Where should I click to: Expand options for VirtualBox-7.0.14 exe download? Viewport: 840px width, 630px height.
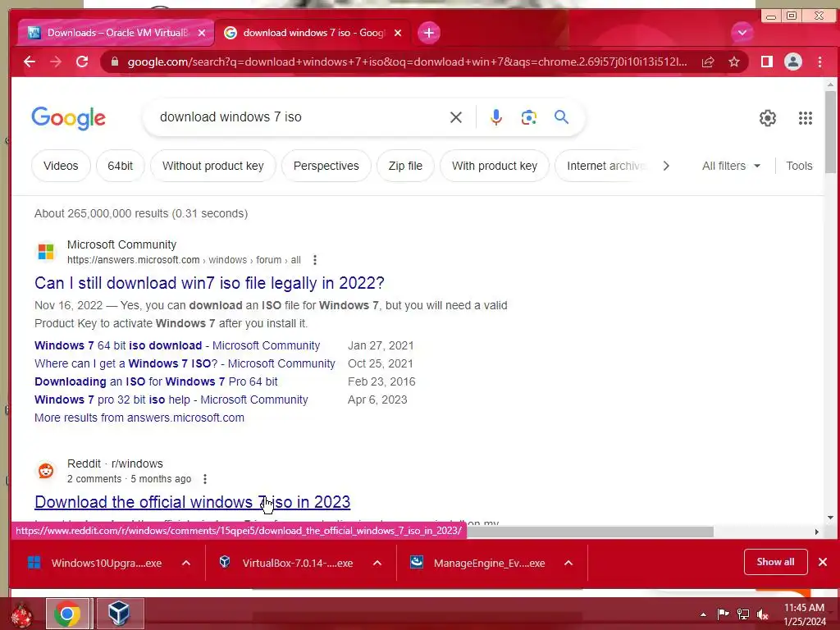point(377,563)
